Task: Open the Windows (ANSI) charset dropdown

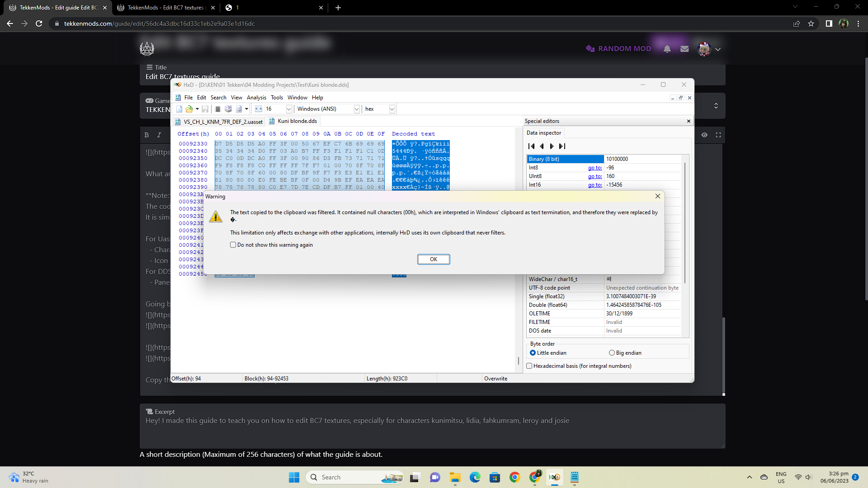Action: (x=357, y=109)
